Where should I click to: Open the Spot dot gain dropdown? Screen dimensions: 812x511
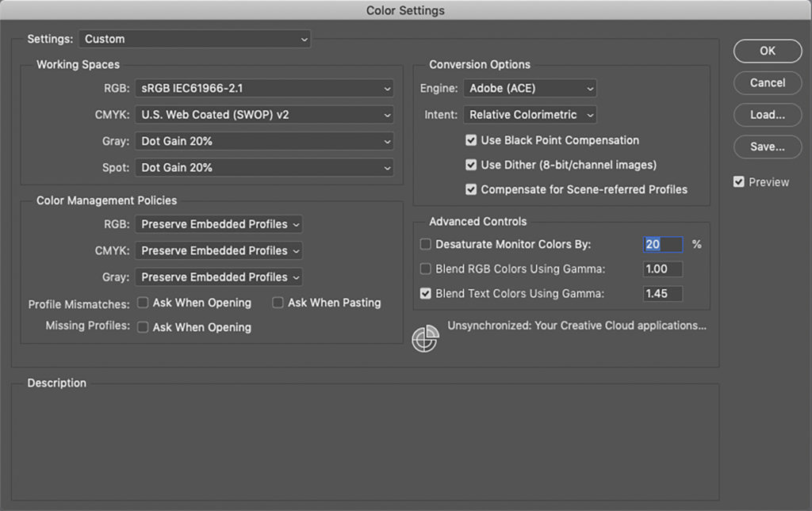[x=264, y=167]
